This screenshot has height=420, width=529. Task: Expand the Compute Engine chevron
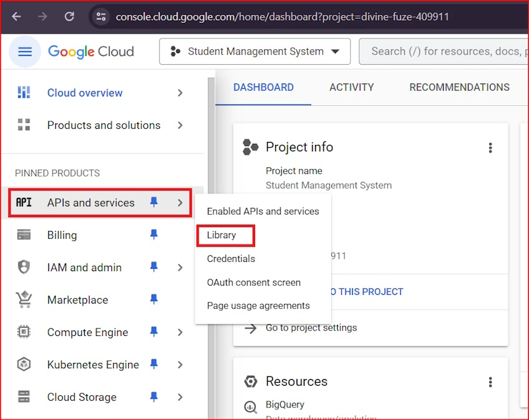180,332
